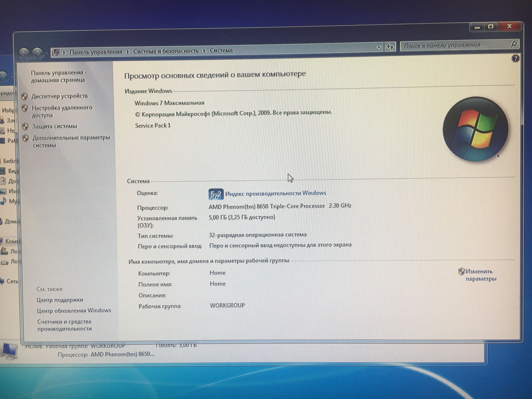The image size is (532, 399).
Task: Open Счетчики и средства производительности
Action: [65, 325]
